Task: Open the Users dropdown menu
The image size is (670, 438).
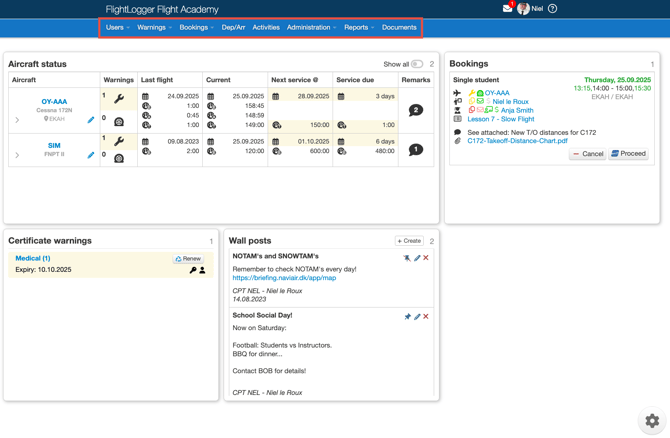Action: 117,27
